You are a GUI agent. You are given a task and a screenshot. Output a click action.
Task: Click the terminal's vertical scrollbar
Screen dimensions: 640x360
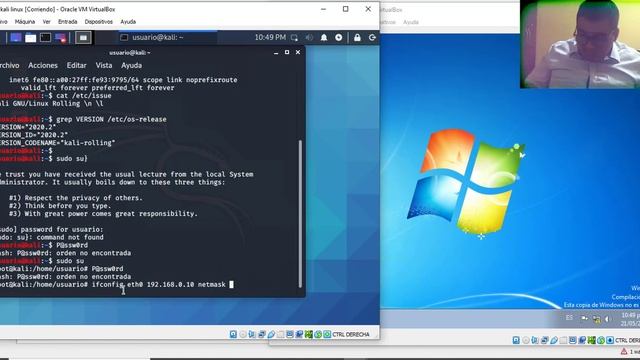point(301,213)
